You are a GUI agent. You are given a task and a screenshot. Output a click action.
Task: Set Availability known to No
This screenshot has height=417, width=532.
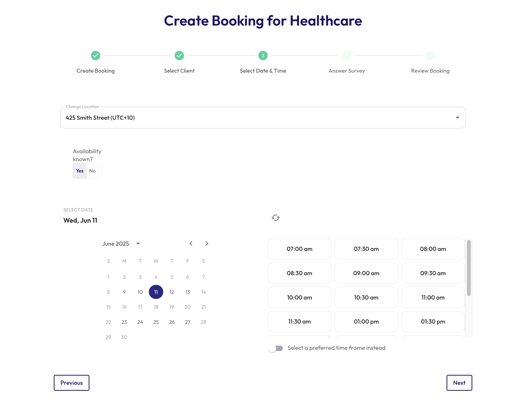pos(92,171)
